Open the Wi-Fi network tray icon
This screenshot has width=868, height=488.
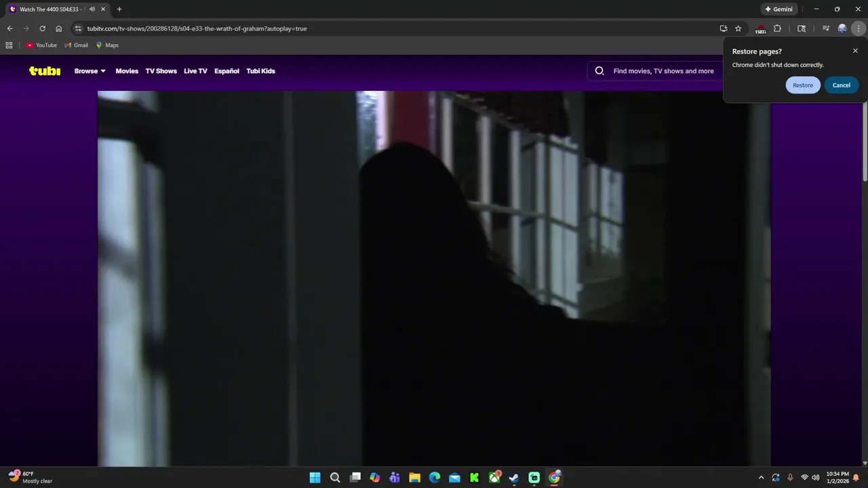pyautogui.click(x=804, y=477)
